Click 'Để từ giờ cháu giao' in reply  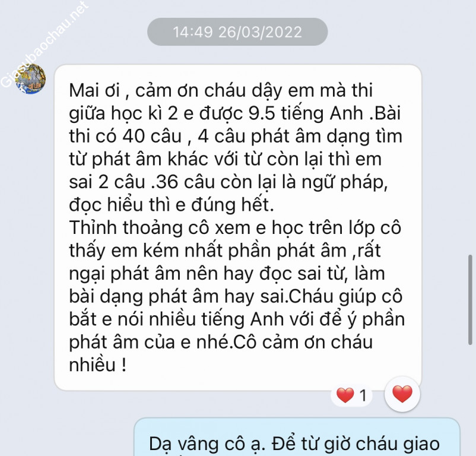(356, 444)
